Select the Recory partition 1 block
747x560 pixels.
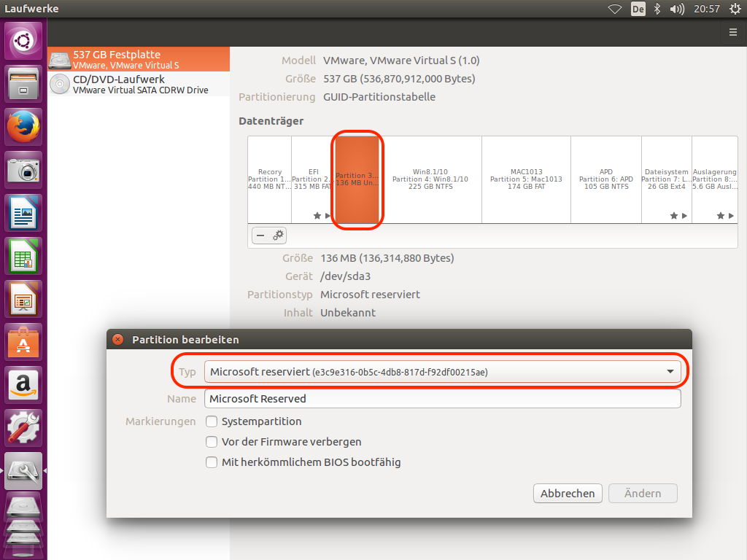[270, 179]
